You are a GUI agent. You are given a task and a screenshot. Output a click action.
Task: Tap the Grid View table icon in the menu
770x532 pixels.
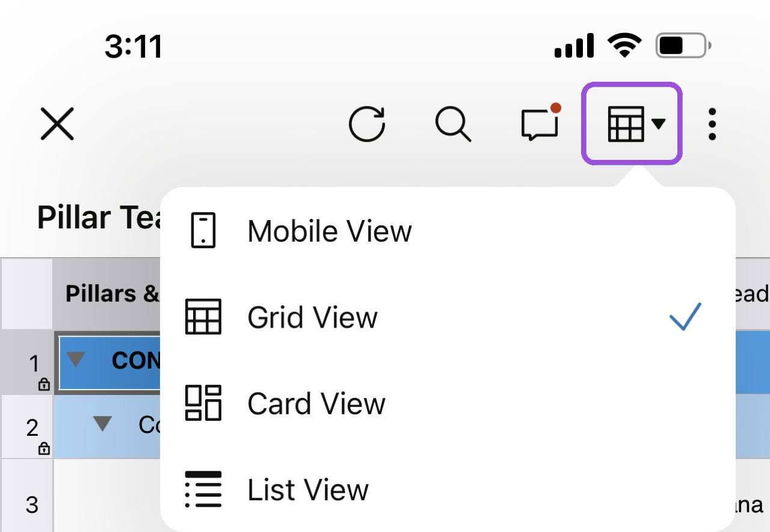tap(203, 317)
